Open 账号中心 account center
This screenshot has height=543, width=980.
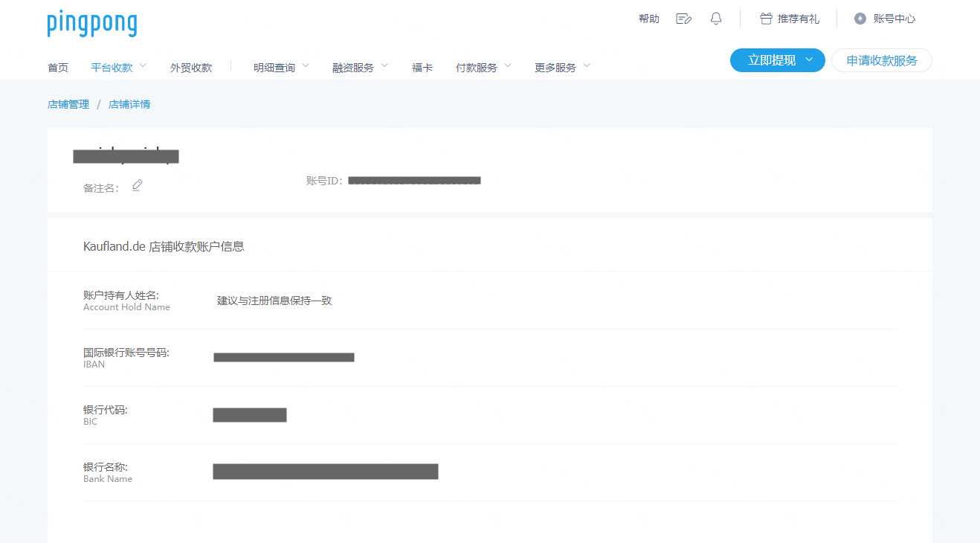[894, 19]
